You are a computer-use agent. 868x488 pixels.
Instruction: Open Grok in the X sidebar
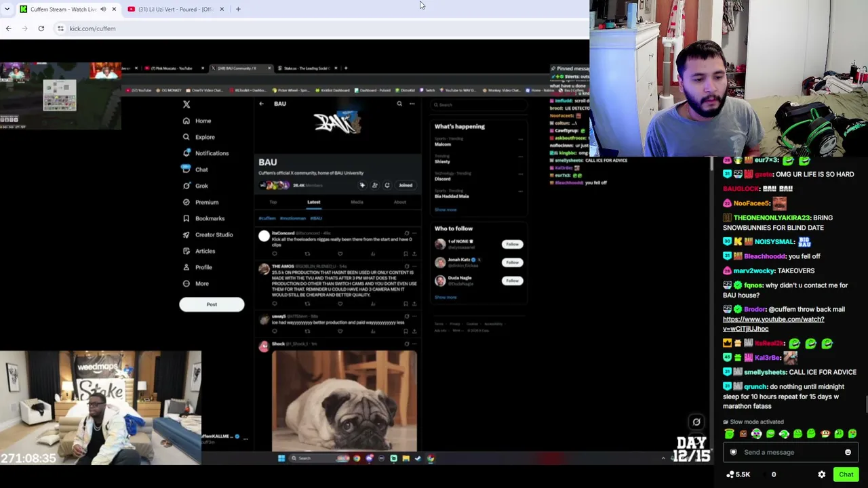pos(195,186)
